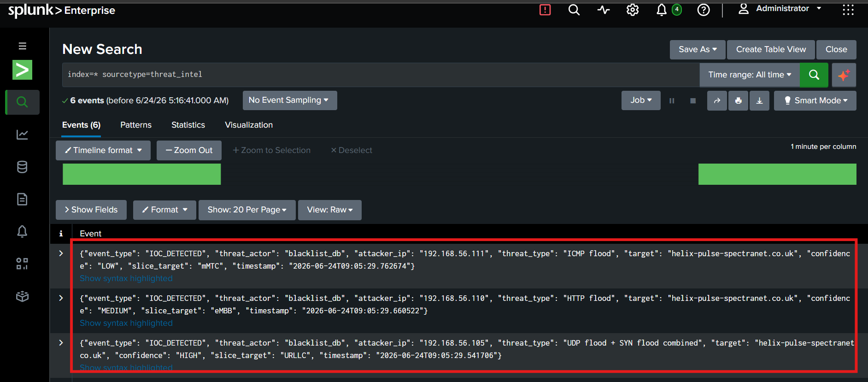Click the ICMP flood event raw text
The image size is (868, 382).
(x=465, y=260)
